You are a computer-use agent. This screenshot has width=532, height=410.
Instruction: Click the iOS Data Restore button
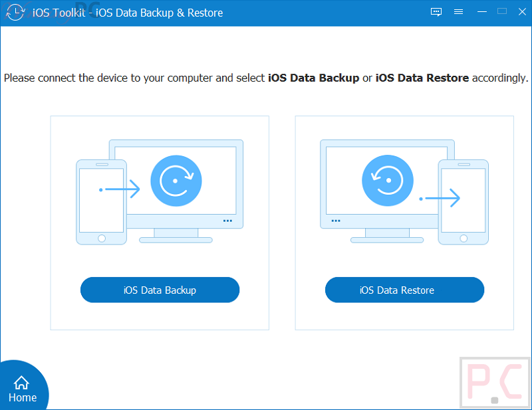(x=404, y=290)
